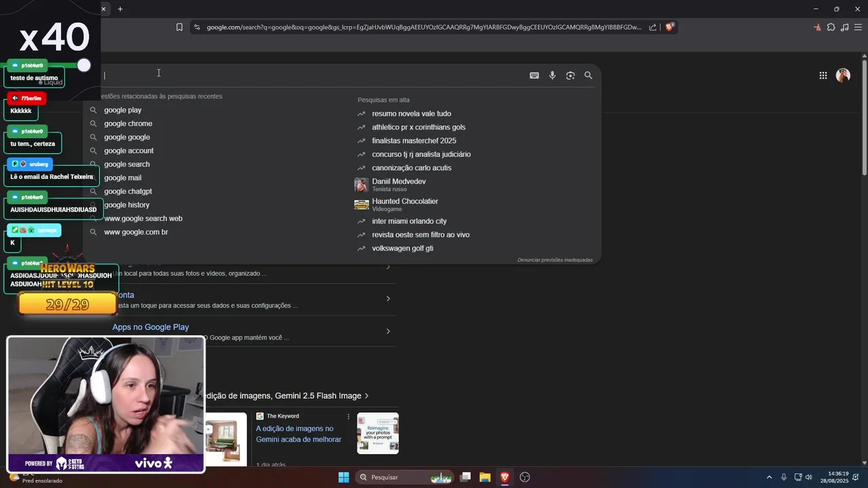Screen dimensions: 868x488
Task: Show hidden system tray icons
Action: pos(769,477)
